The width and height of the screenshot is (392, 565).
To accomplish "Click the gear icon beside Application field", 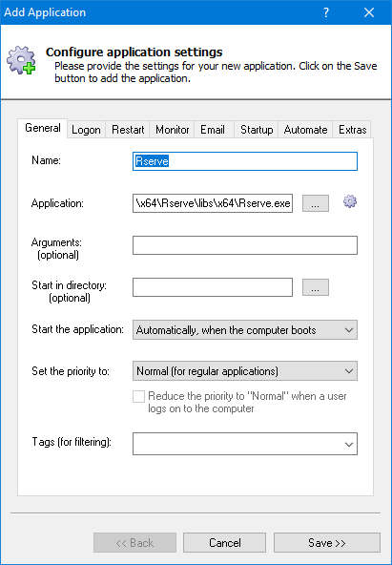I will point(350,201).
